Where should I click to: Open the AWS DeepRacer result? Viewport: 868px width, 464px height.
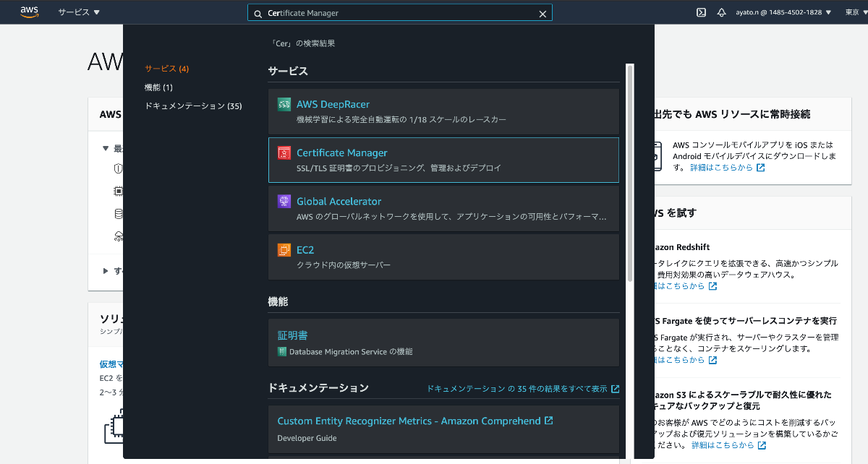(x=443, y=111)
